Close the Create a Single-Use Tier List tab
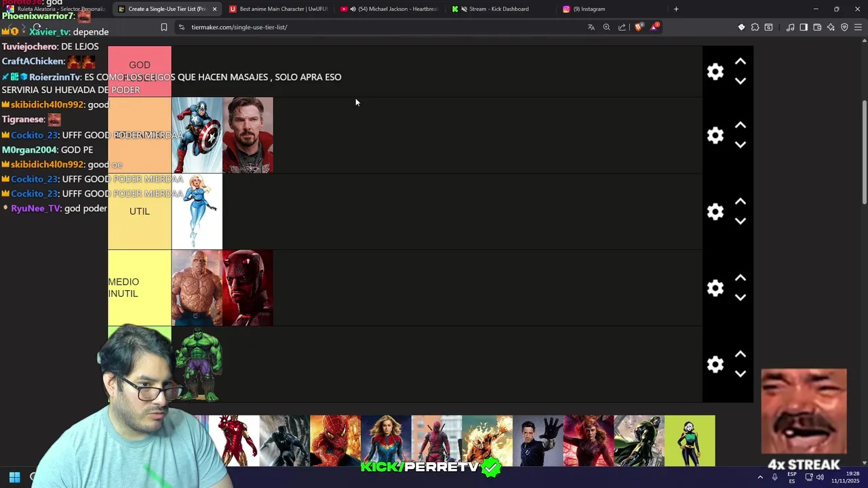 215,9
